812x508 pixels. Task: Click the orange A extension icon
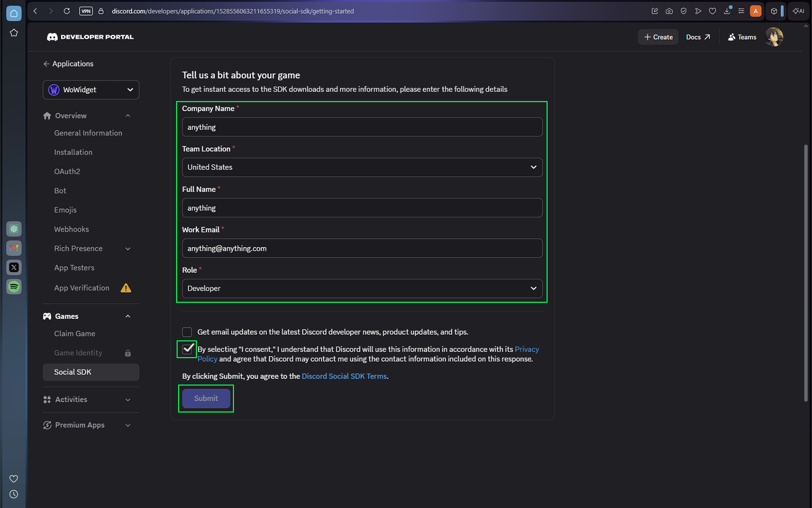(756, 11)
